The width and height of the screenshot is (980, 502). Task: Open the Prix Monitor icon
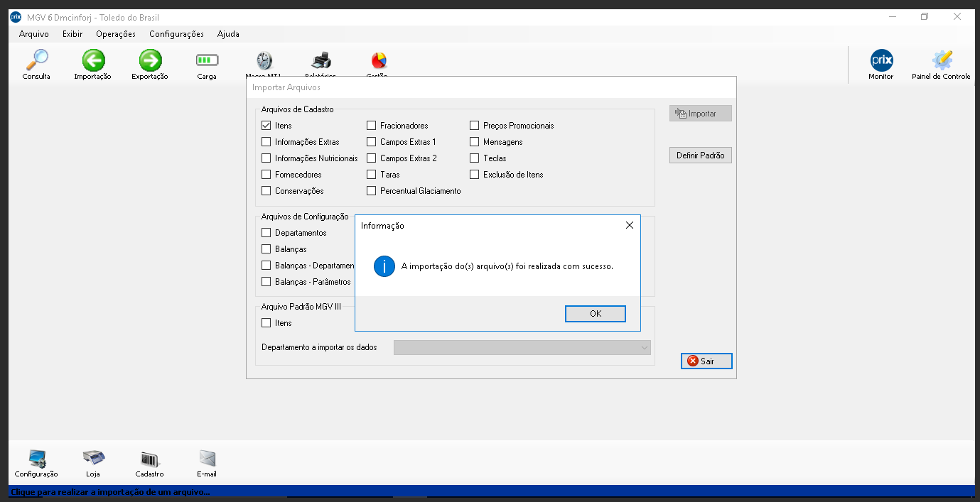click(x=881, y=60)
